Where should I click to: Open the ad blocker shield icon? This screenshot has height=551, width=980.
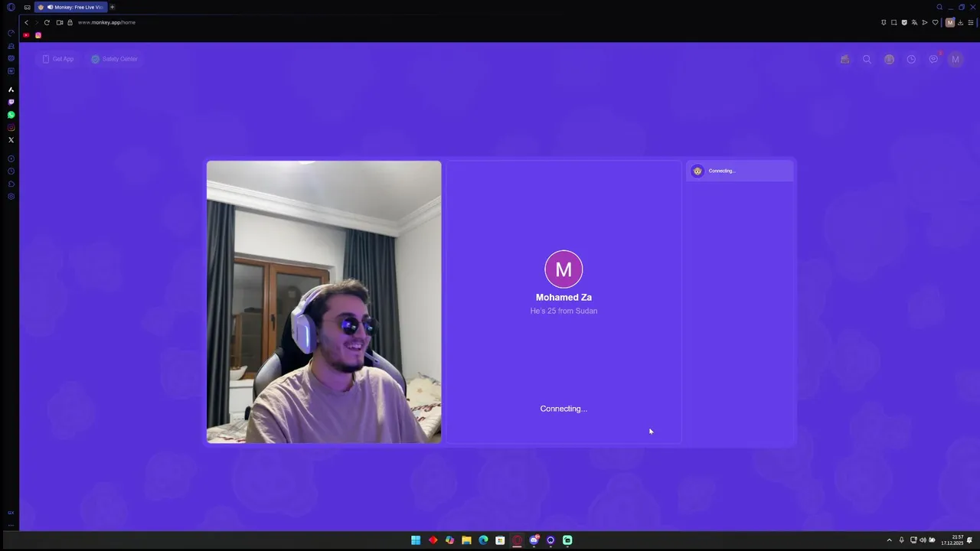point(904,22)
